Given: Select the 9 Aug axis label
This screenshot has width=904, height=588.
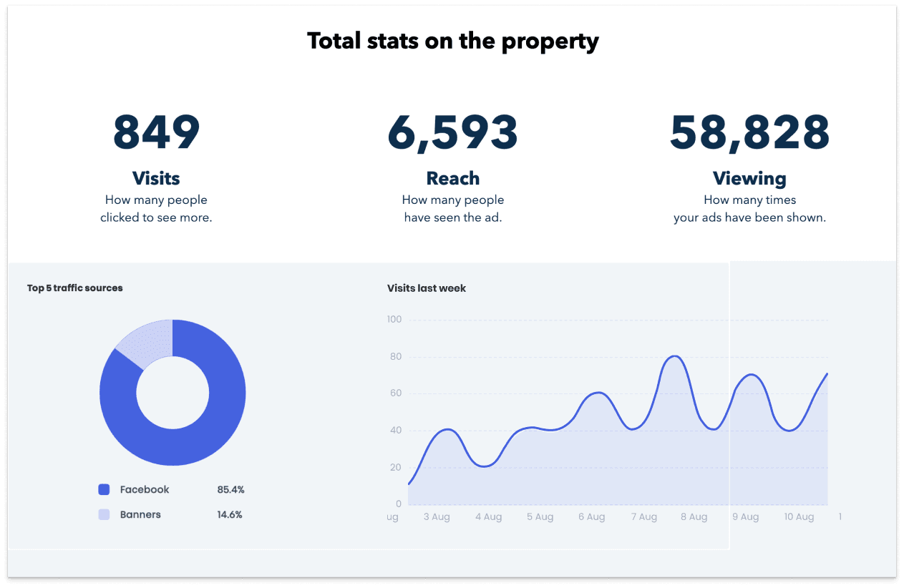Looking at the screenshot, I should pyautogui.click(x=747, y=516).
